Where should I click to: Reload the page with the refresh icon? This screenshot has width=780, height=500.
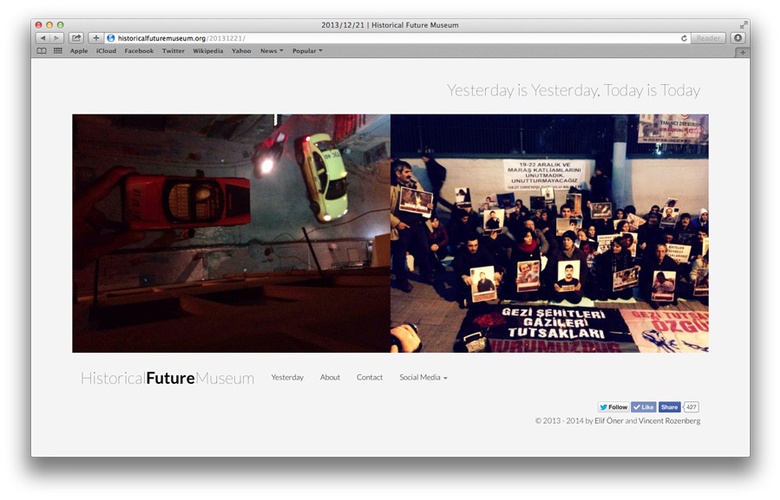click(684, 38)
